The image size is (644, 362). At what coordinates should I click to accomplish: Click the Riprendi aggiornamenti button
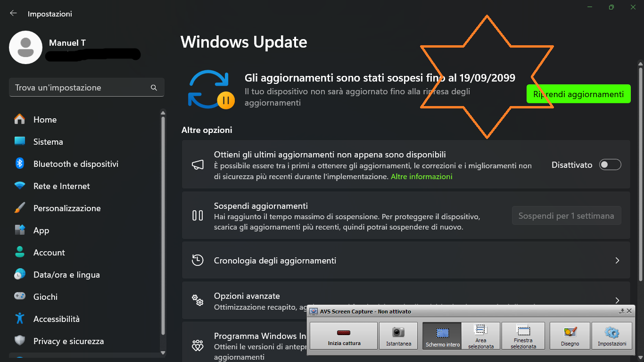(x=578, y=94)
